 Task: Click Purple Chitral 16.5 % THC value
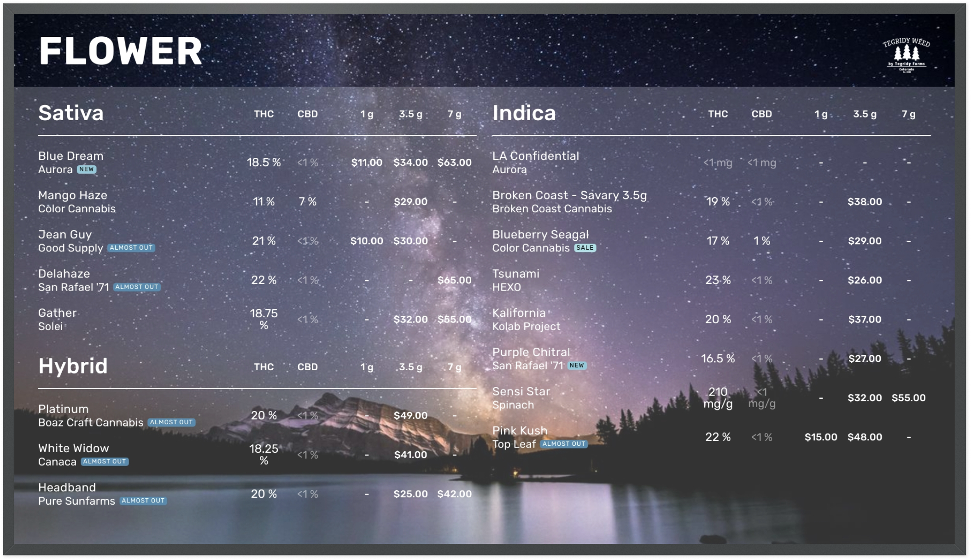(718, 358)
